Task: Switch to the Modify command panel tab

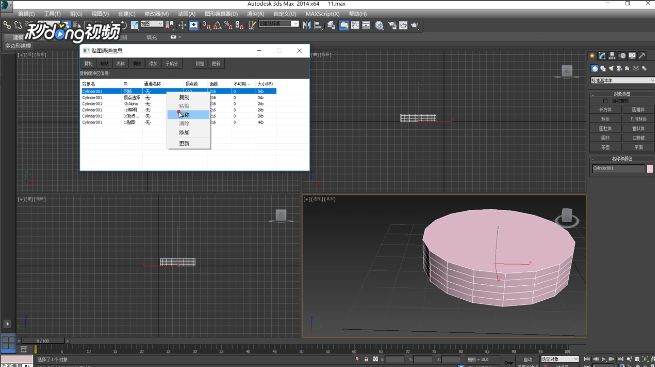Action: click(x=602, y=56)
